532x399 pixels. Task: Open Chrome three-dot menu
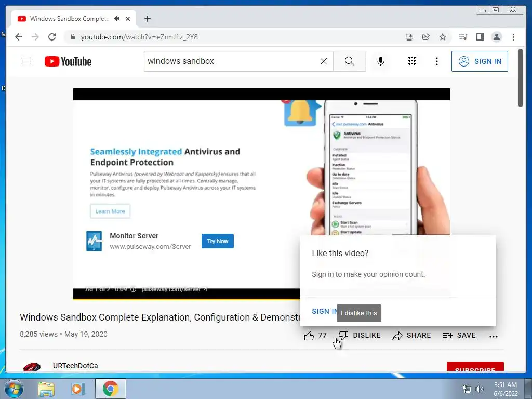click(513, 37)
